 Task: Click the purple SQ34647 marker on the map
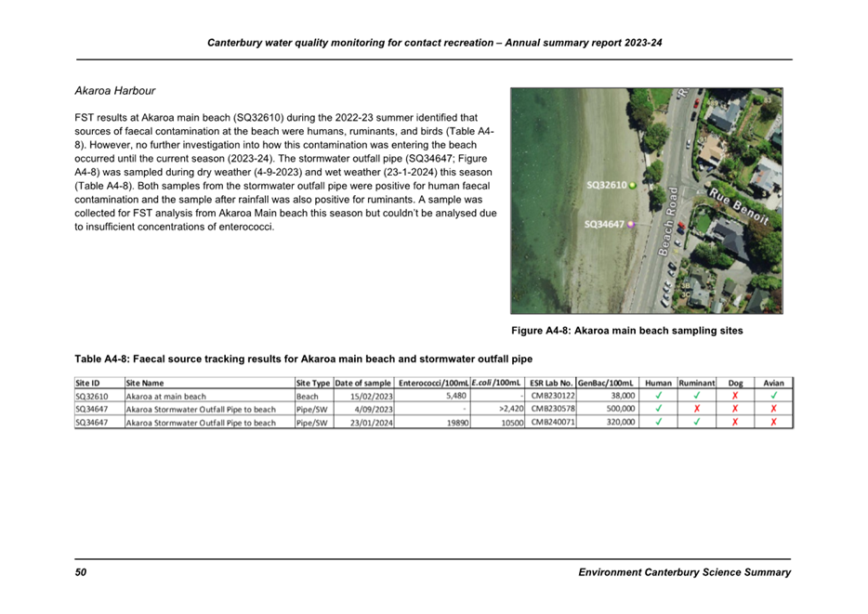click(630, 224)
